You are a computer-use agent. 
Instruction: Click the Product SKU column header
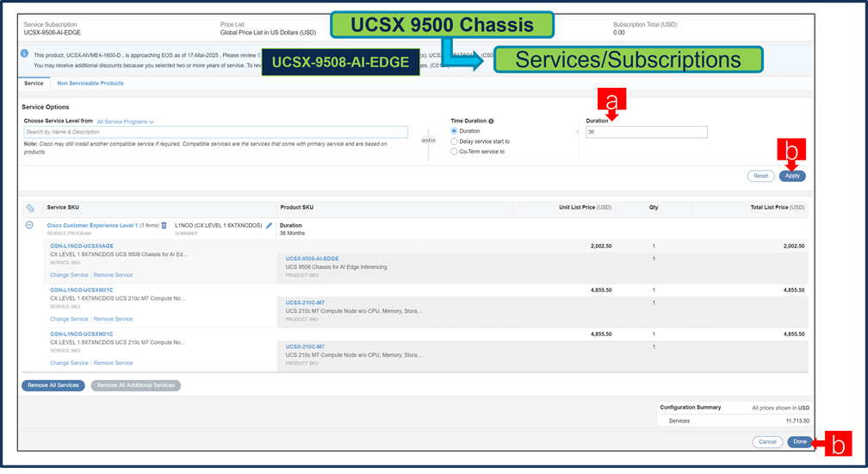click(x=297, y=208)
